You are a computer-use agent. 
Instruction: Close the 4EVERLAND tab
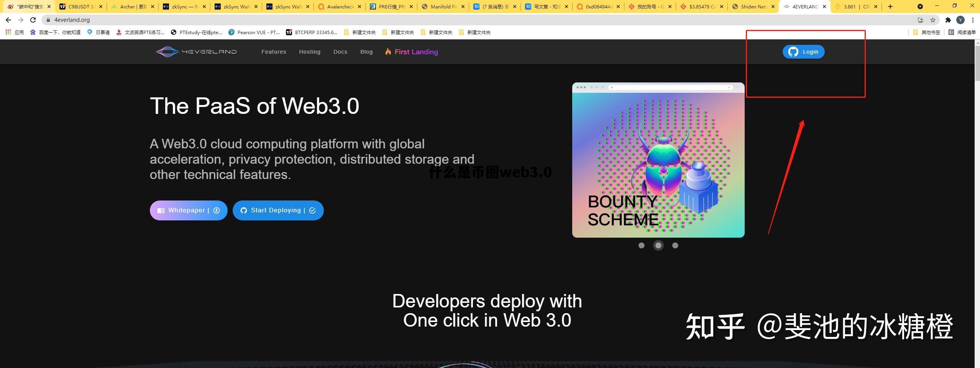824,7
